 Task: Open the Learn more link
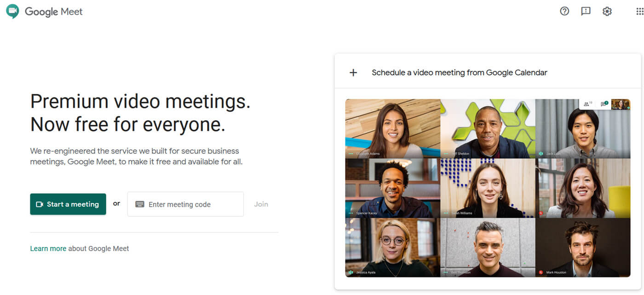coord(48,249)
